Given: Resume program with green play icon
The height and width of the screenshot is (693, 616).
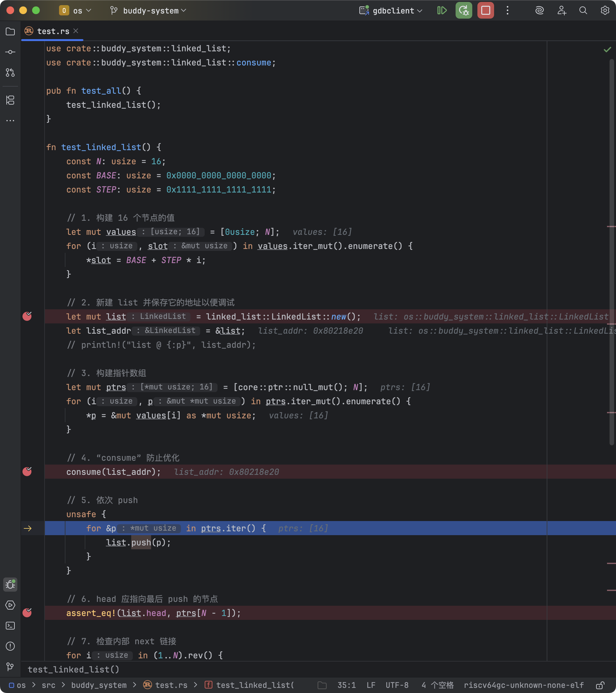Looking at the screenshot, I should click(x=442, y=11).
